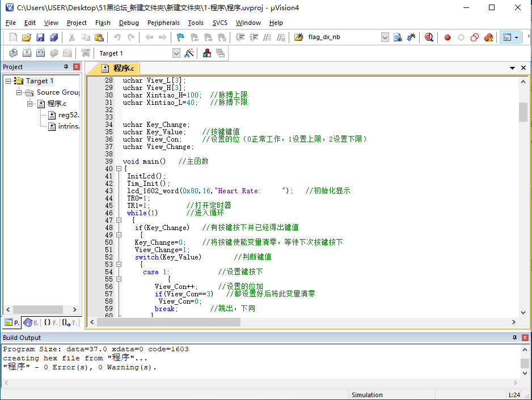Cut selection with scissors icon
The height and width of the screenshot is (400, 532).
point(71,37)
